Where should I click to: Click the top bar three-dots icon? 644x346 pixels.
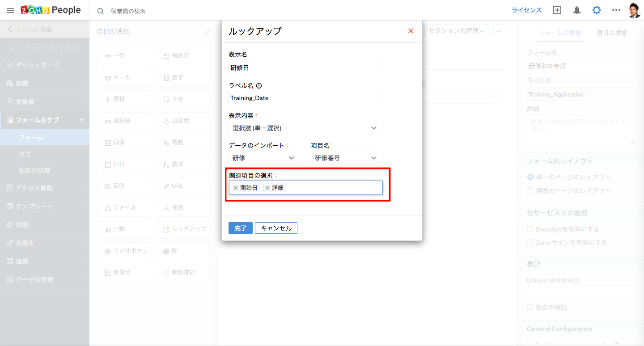[x=616, y=10]
